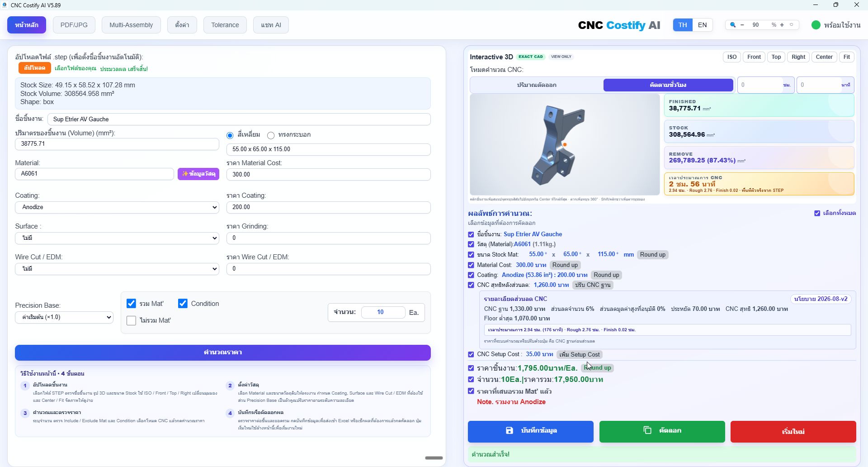Reset zoom with the circular arrow icon
Image resolution: width=868 pixels, height=467 pixels.
pyautogui.click(x=792, y=25)
